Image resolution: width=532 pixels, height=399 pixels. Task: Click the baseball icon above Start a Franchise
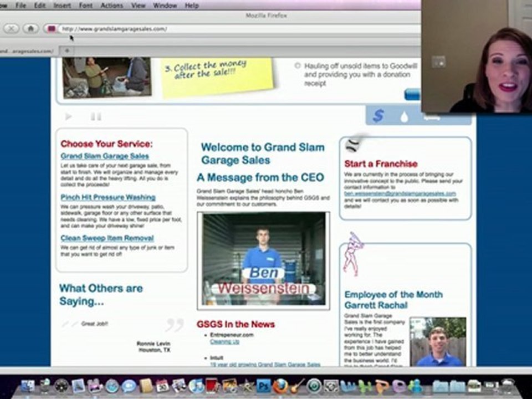352,145
